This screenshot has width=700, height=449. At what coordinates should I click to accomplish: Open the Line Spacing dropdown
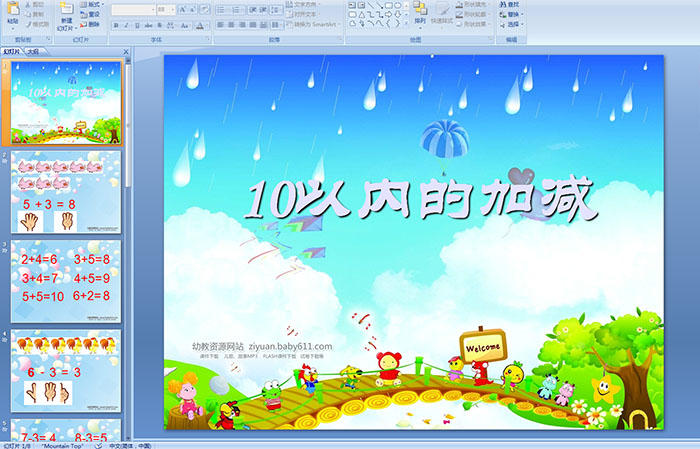[277, 10]
